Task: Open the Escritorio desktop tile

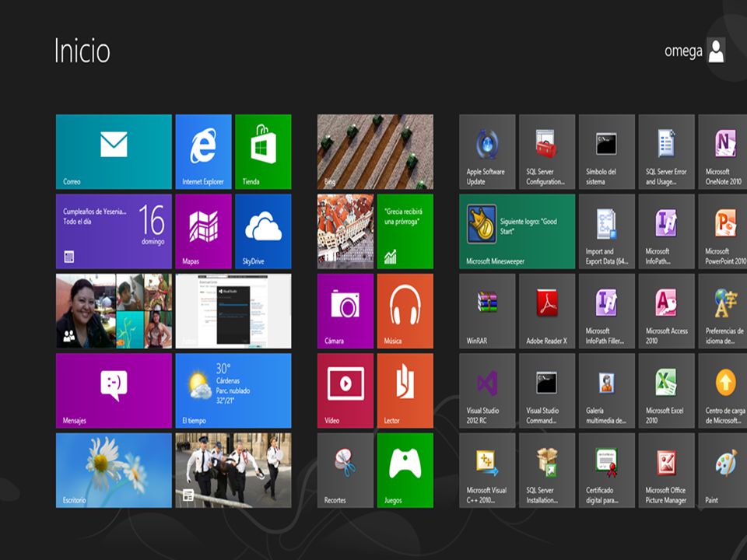Action: [114, 470]
